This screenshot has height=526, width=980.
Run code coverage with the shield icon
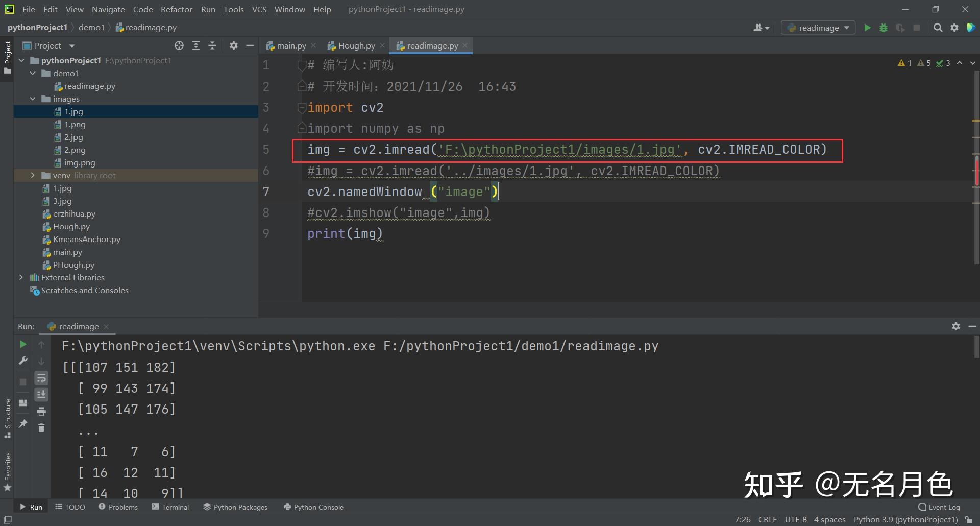[900, 28]
